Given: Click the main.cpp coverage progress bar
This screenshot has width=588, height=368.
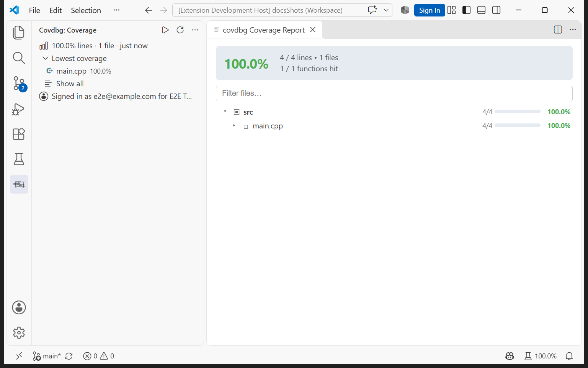Looking at the screenshot, I should 518,125.
